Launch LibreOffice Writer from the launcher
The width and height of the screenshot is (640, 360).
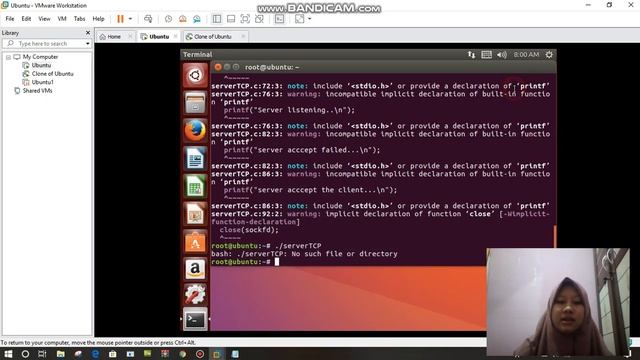[x=195, y=158]
